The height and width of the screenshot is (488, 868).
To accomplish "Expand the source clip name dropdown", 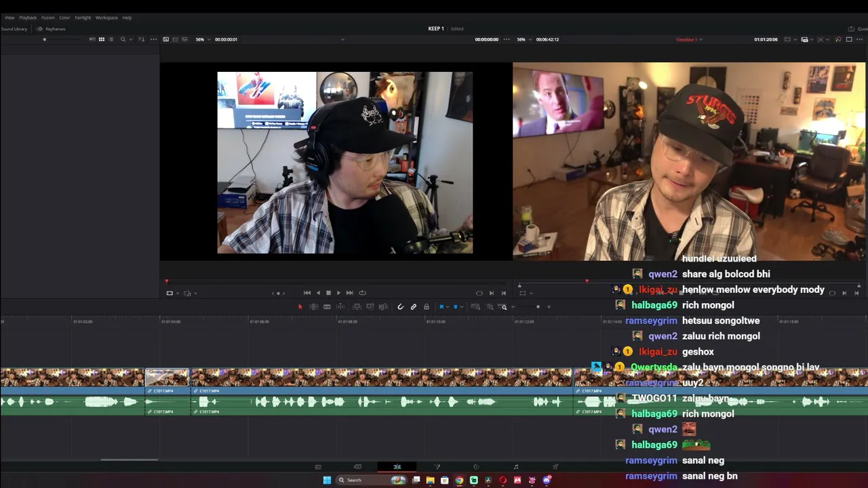I will click(342, 39).
